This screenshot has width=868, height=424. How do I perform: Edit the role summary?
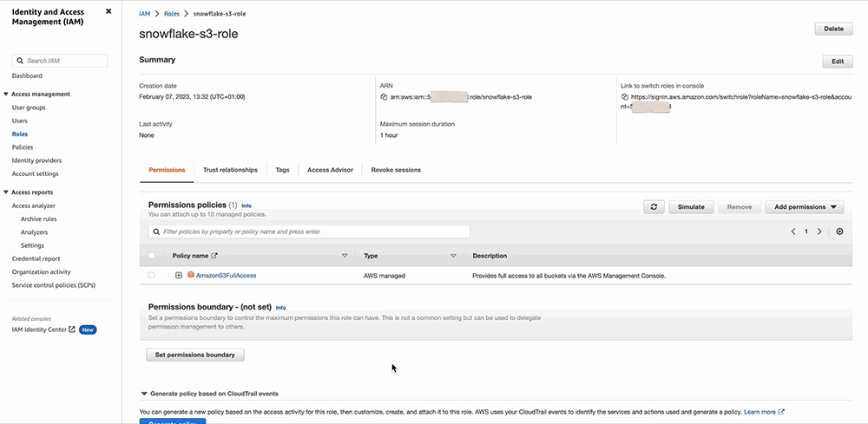tap(838, 62)
